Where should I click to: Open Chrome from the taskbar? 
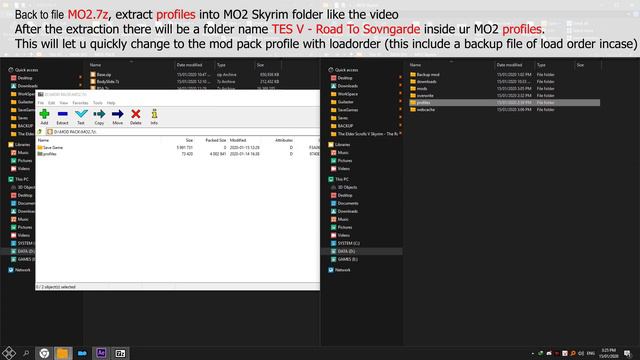pos(44,353)
